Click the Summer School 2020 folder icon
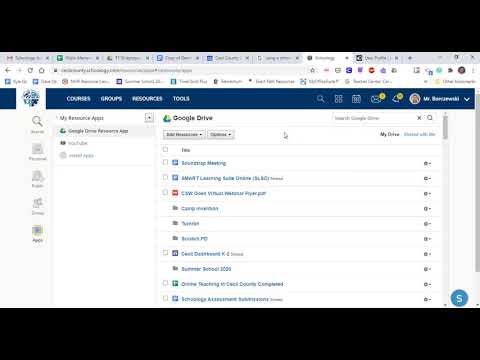Viewport: 480px width, 360px height. [175, 268]
